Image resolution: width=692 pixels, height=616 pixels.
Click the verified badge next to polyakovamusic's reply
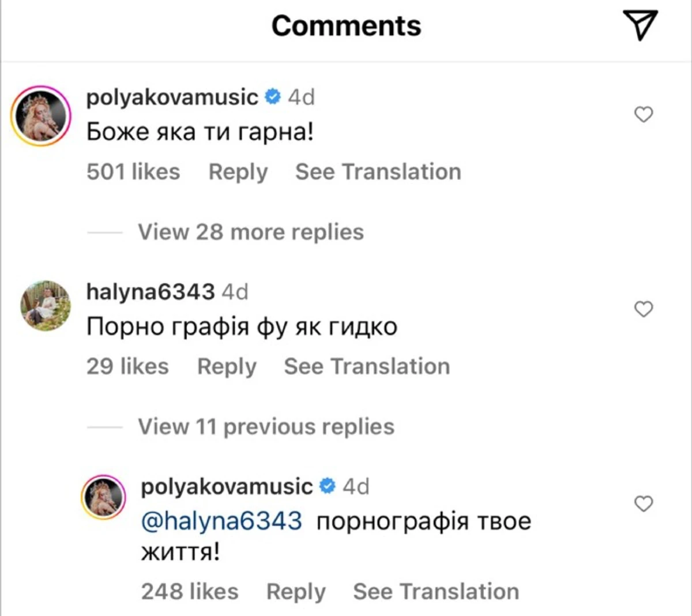click(x=328, y=486)
